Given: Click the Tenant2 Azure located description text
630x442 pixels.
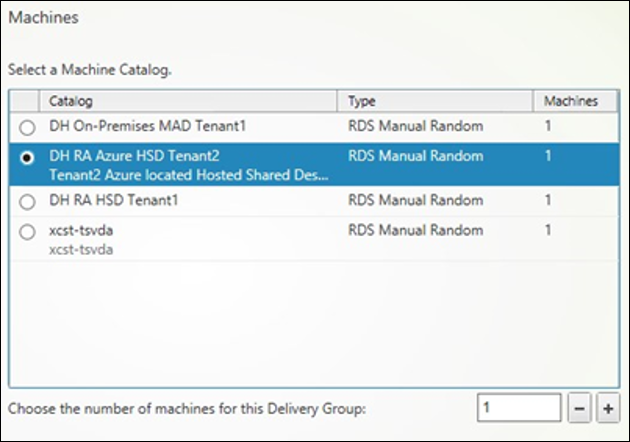Looking at the screenshot, I should tap(190, 174).
